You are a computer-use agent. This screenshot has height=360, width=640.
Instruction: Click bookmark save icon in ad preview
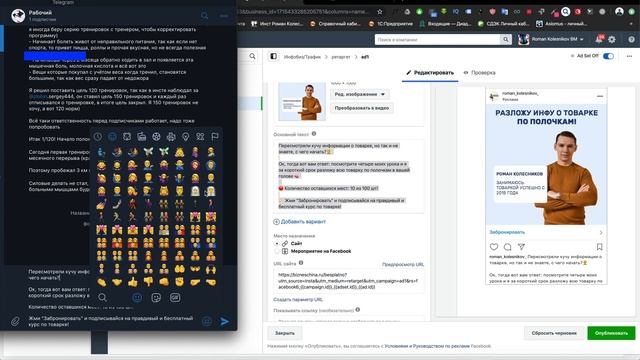[x=599, y=247]
